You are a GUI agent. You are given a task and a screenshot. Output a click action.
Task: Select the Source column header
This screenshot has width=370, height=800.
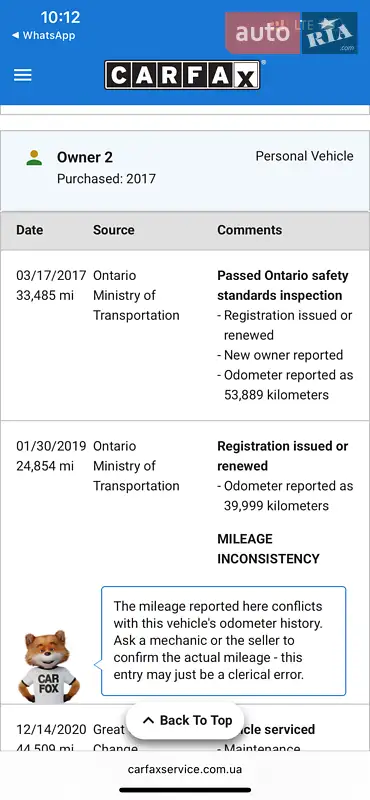click(x=114, y=230)
